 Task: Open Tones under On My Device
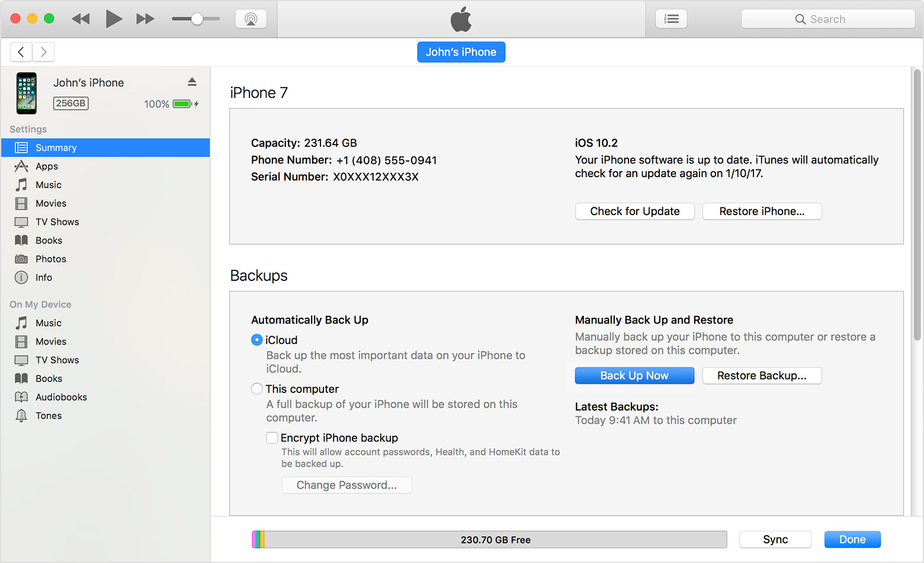pyautogui.click(x=105, y=415)
